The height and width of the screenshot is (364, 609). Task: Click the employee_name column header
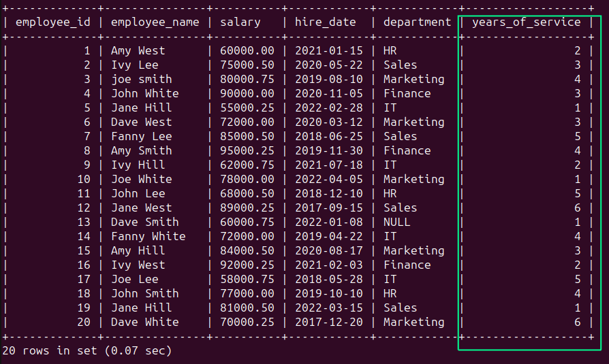point(155,22)
